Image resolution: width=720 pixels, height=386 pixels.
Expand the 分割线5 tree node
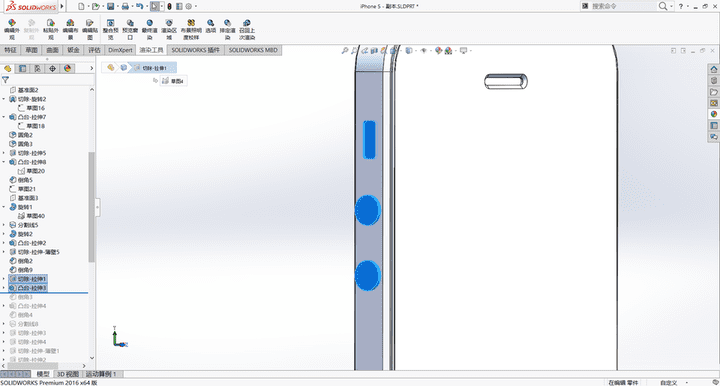point(4,225)
